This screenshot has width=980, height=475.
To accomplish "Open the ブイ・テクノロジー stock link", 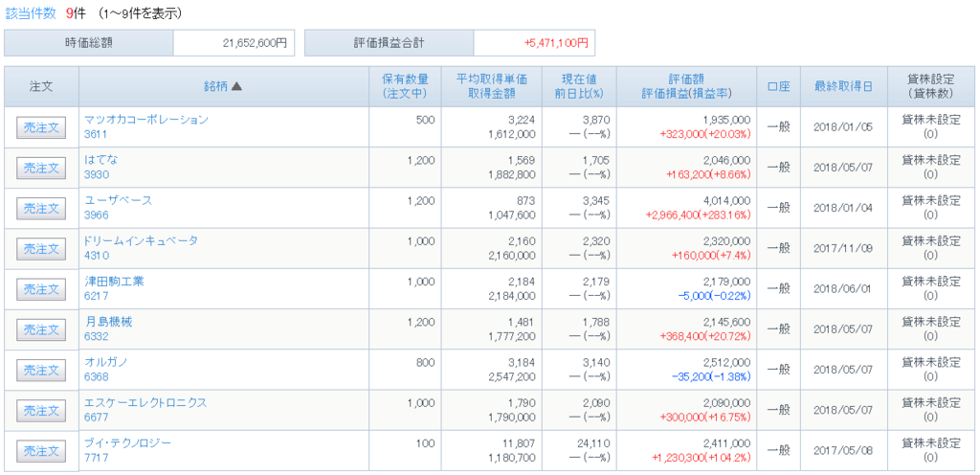I will pos(127,443).
